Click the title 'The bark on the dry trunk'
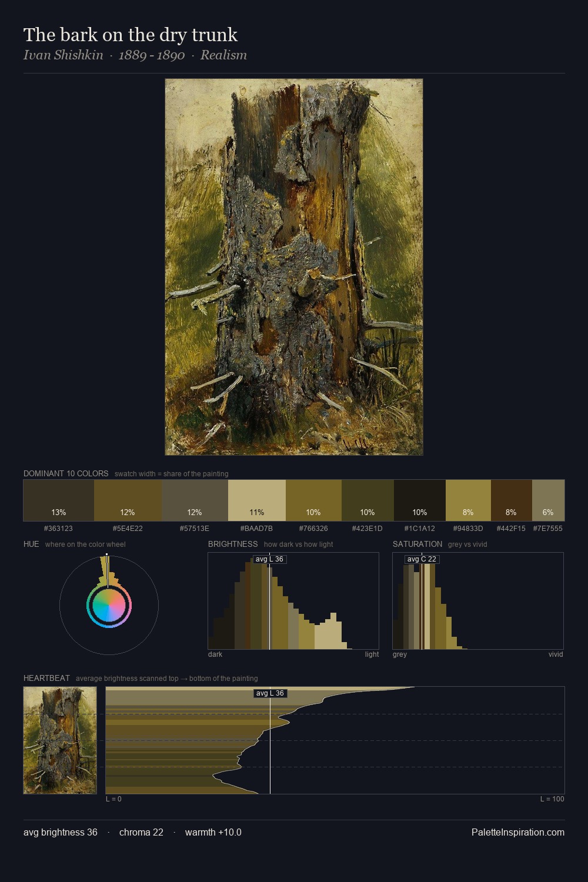This screenshot has width=588, height=882. point(131,35)
